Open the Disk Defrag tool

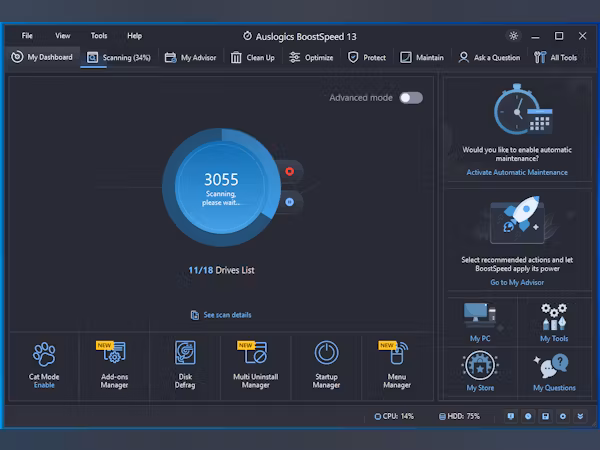[185, 364]
